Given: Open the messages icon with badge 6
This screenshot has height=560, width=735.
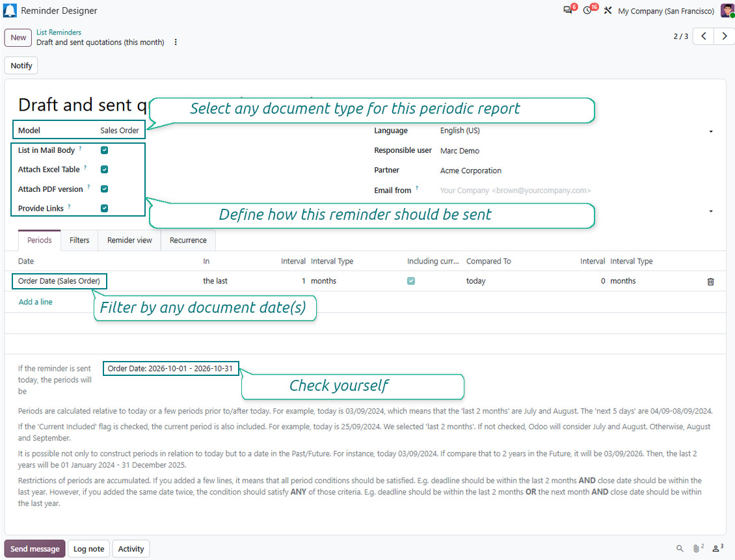Looking at the screenshot, I should (x=568, y=10).
